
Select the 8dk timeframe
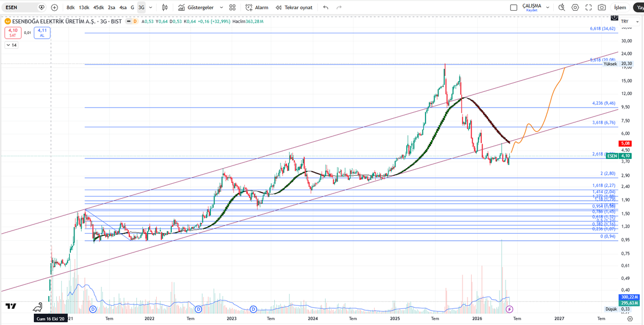pos(71,8)
